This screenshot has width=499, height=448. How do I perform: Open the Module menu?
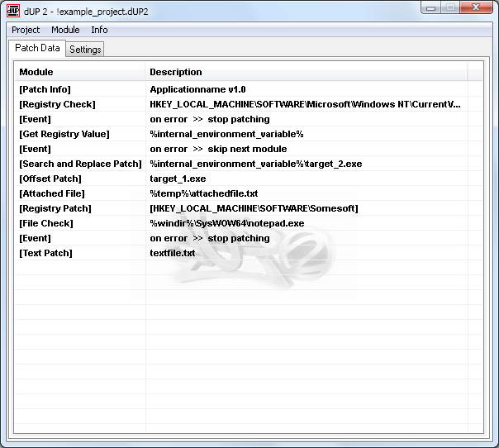65,30
